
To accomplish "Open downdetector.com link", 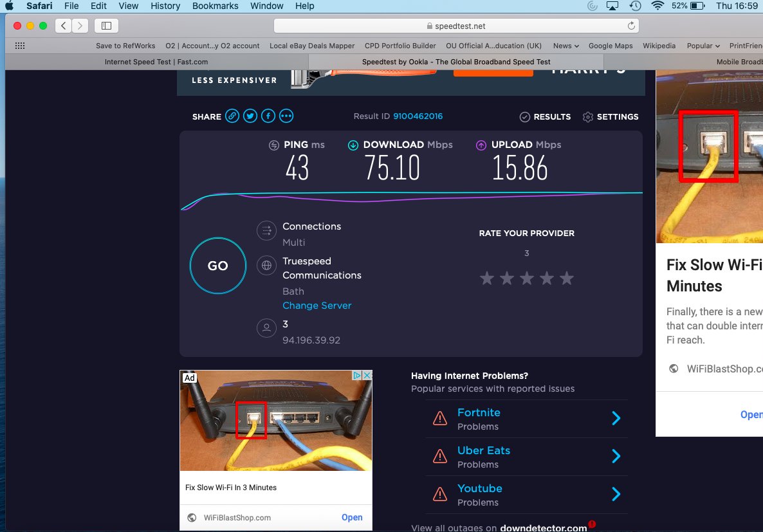I will (x=544, y=527).
